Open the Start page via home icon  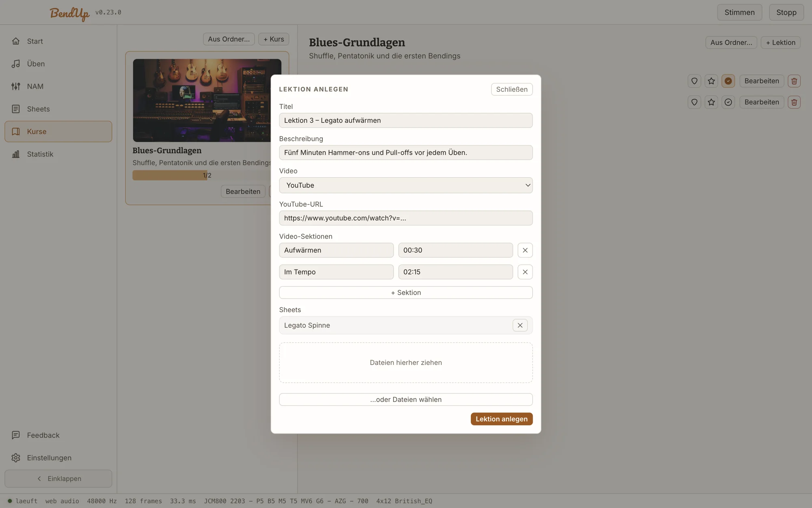click(x=16, y=41)
